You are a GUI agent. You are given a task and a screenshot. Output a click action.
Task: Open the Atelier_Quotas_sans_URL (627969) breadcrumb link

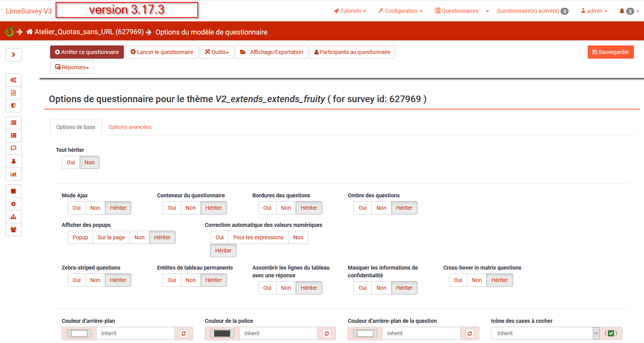coord(89,32)
